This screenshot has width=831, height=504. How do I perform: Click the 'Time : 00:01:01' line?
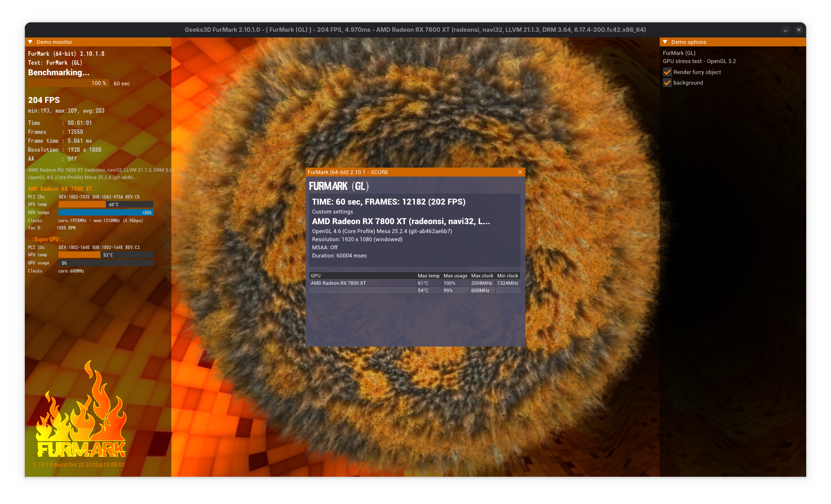[x=60, y=123]
